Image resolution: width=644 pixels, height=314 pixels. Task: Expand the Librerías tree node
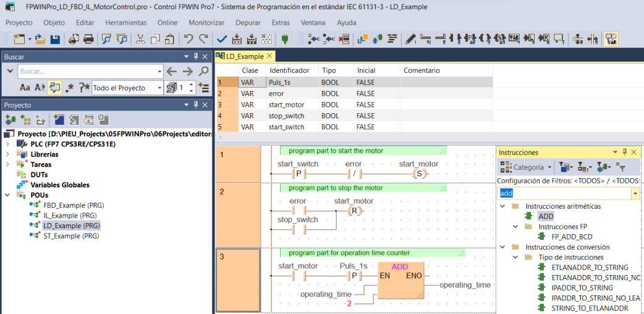(x=7, y=154)
